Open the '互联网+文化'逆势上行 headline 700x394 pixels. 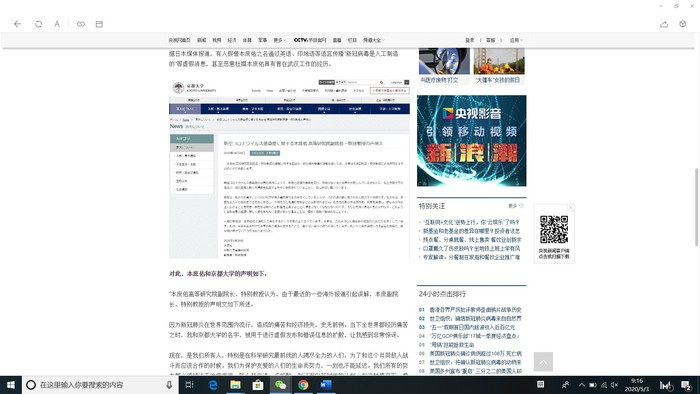point(471,222)
